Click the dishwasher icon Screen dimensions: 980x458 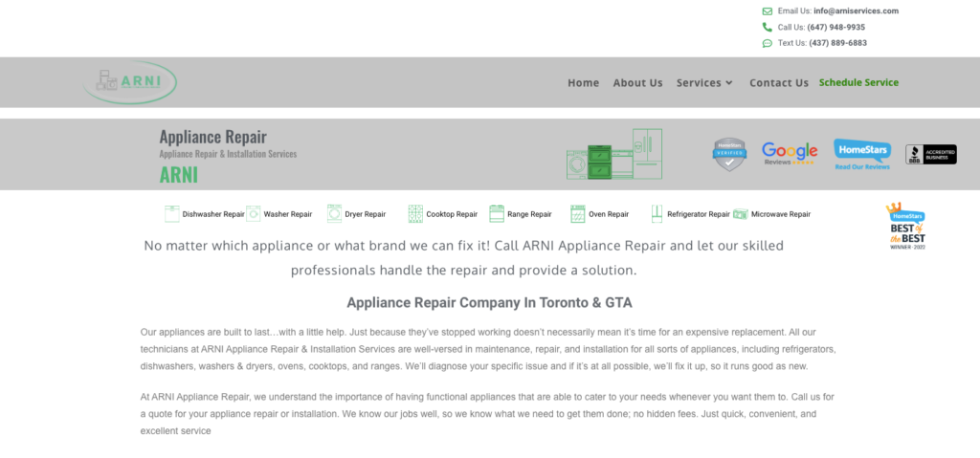(x=172, y=213)
